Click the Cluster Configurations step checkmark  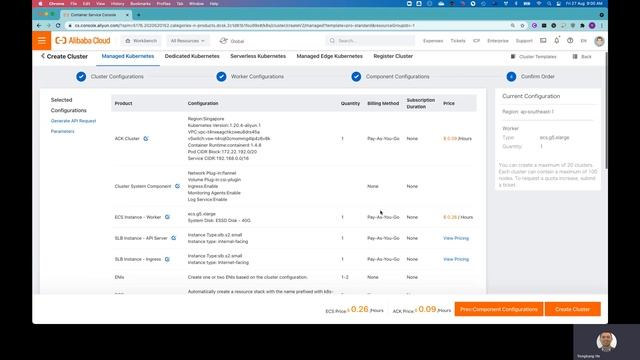tap(81, 77)
